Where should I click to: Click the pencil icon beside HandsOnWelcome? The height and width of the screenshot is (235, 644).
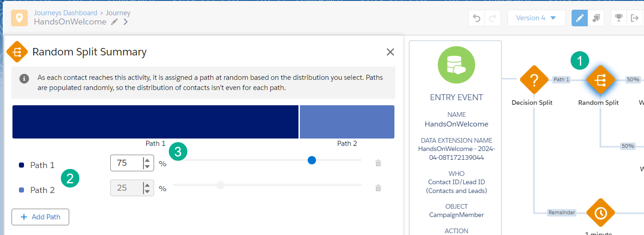click(114, 22)
